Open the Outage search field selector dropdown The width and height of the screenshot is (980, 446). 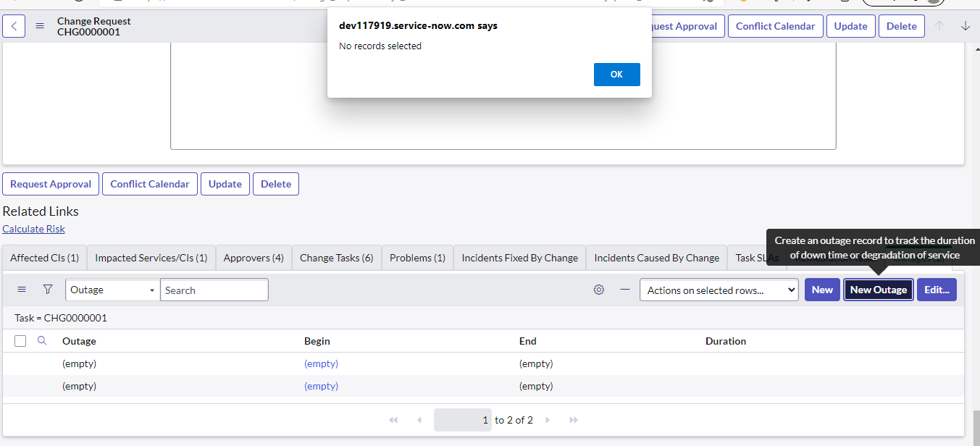[x=112, y=290]
